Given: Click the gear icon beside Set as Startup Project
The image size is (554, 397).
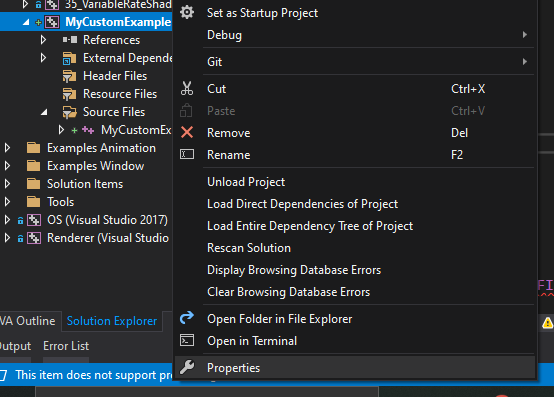Looking at the screenshot, I should (187, 13).
